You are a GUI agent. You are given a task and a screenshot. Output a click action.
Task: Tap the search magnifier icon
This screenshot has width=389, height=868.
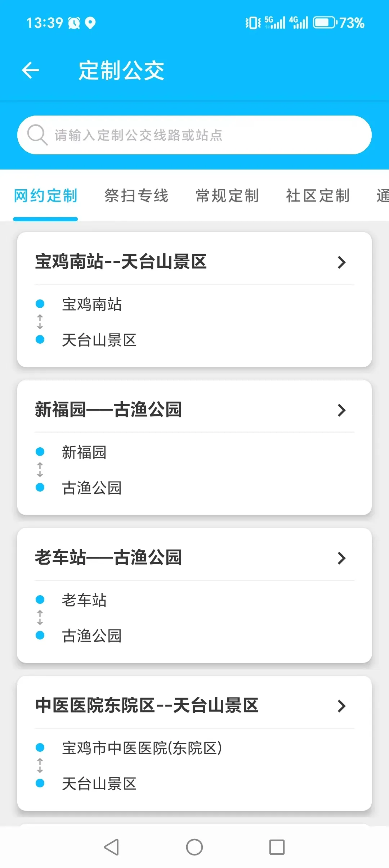coord(37,135)
